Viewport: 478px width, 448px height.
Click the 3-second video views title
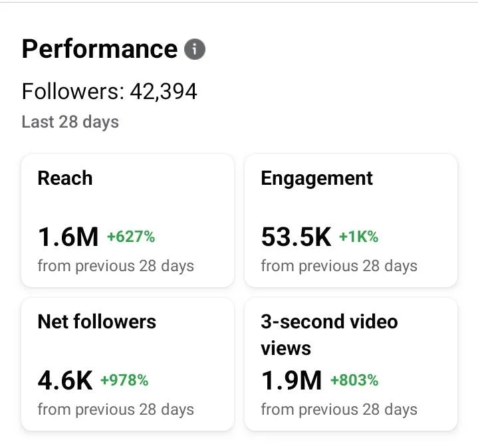tap(330, 334)
